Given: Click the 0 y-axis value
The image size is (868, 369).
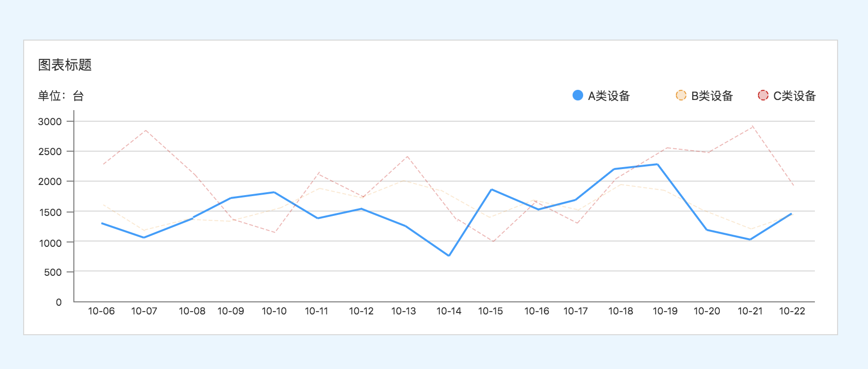Looking at the screenshot, I should pos(59,302).
